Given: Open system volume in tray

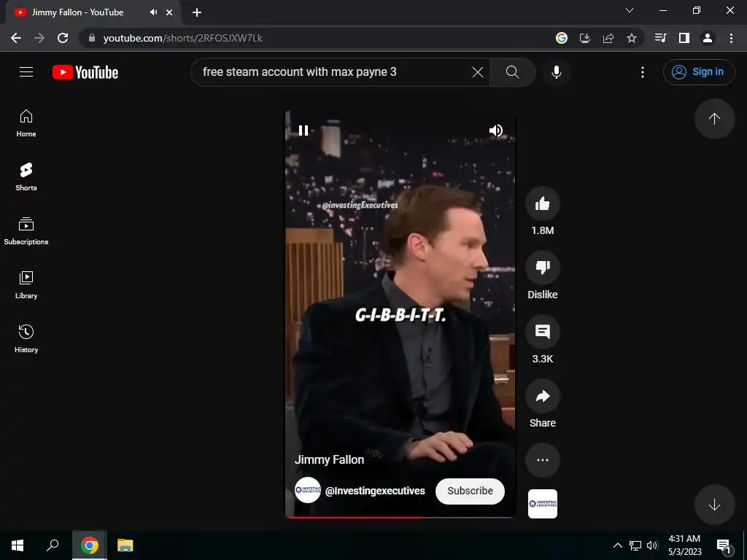Looking at the screenshot, I should 652,545.
